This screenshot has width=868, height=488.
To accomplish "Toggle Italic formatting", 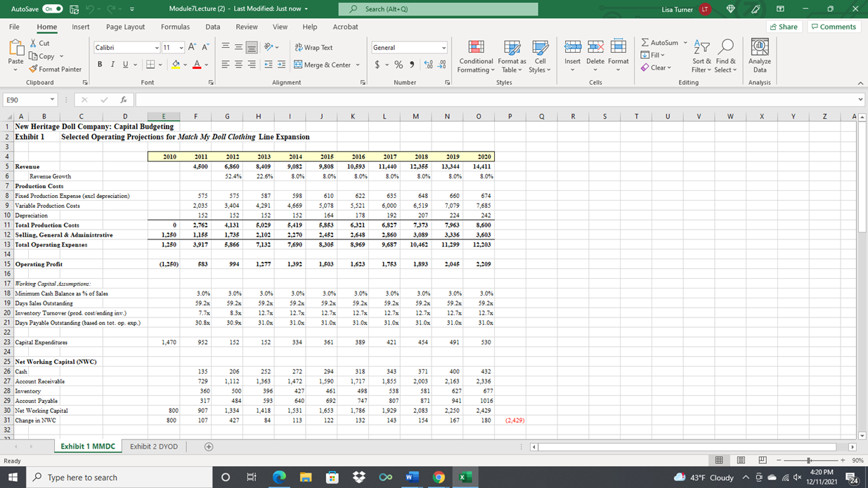I will [112, 65].
